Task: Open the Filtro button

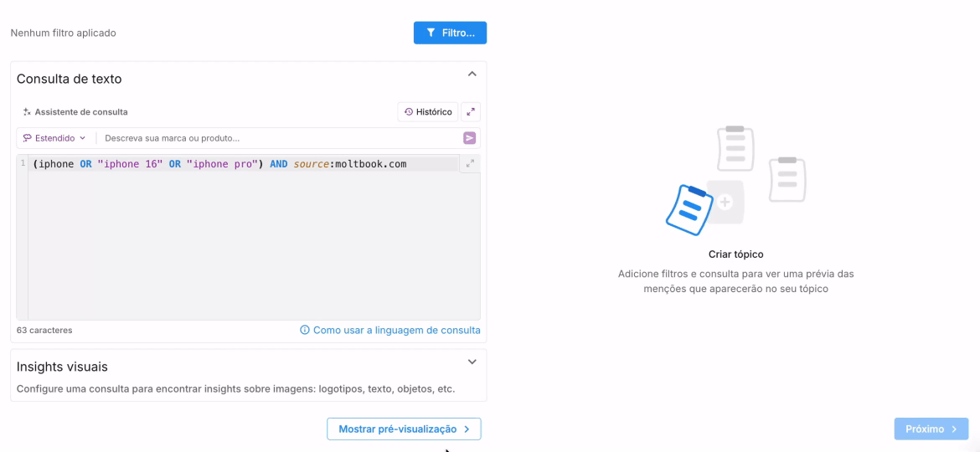Action: click(450, 33)
